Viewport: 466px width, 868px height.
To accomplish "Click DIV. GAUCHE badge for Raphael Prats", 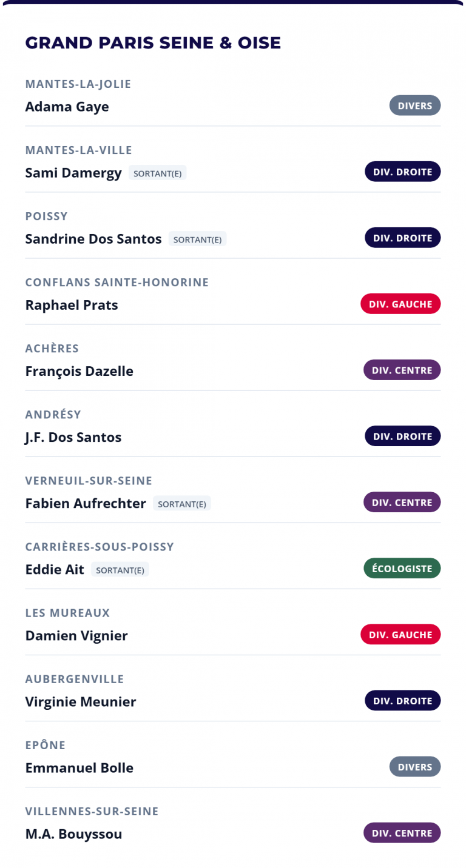I will pos(400,304).
